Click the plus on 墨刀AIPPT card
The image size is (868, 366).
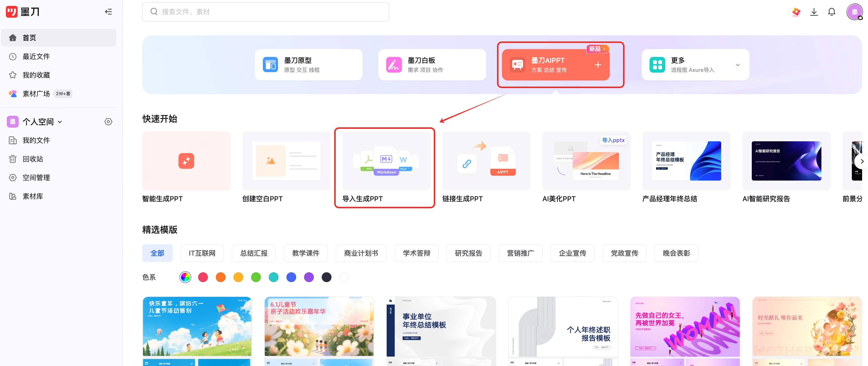click(598, 65)
